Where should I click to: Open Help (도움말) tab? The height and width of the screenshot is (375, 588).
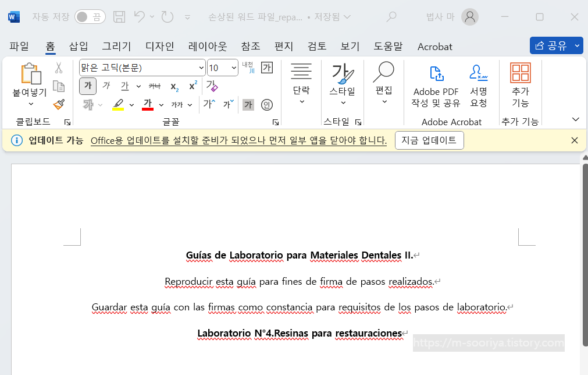(388, 46)
